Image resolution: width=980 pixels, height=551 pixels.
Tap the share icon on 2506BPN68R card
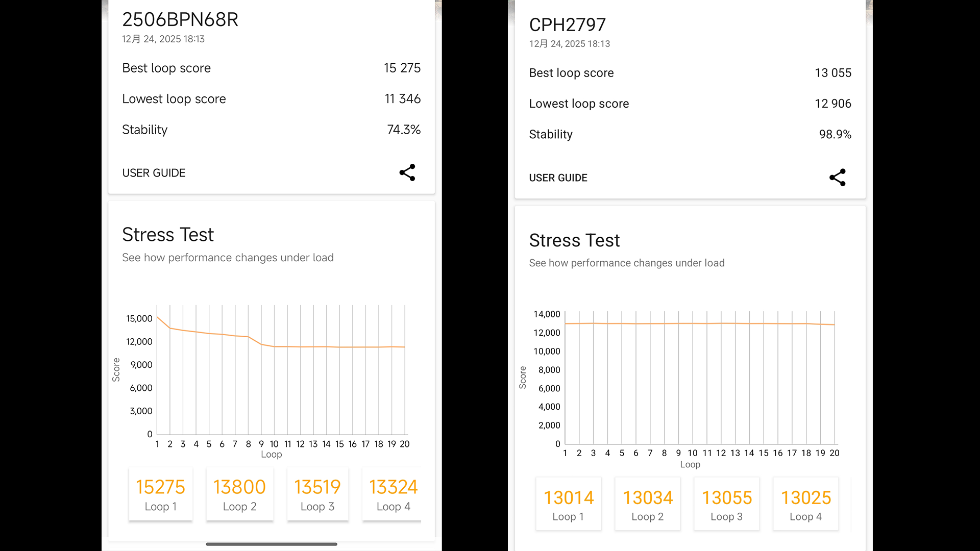[x=407, y=172]
